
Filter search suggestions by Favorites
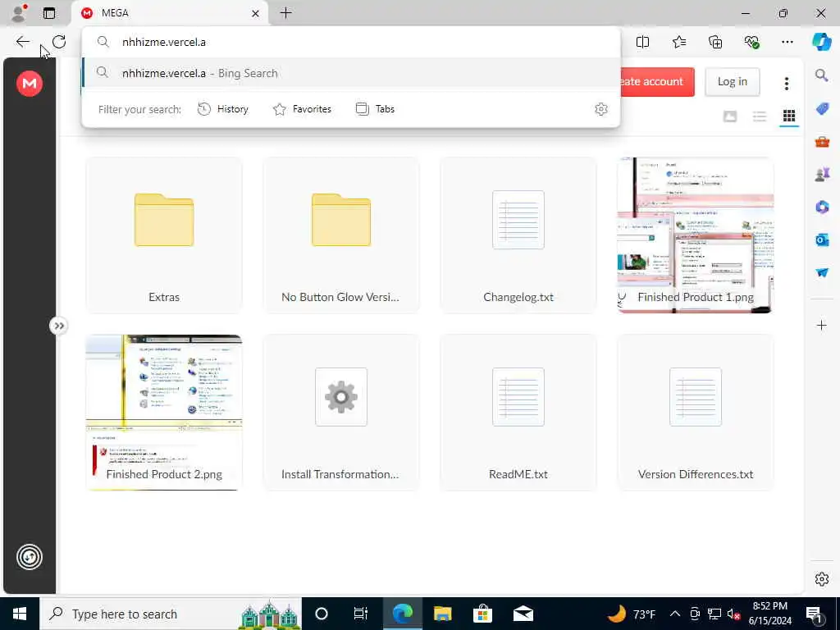click(302, 109)
